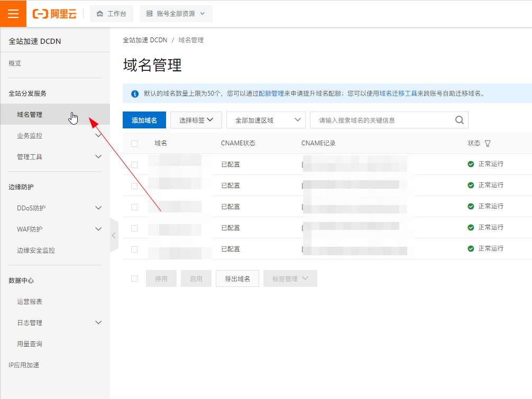Viewport: 532px width, 399px height.
Task: Click the blue info icon in notice
Action: [x=135, y=94]
